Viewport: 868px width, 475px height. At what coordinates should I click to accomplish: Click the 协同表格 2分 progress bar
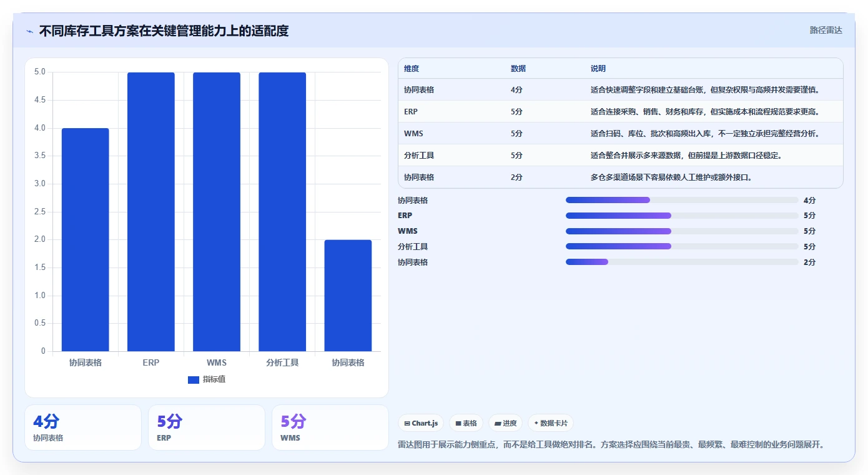[x=682, y=262]
